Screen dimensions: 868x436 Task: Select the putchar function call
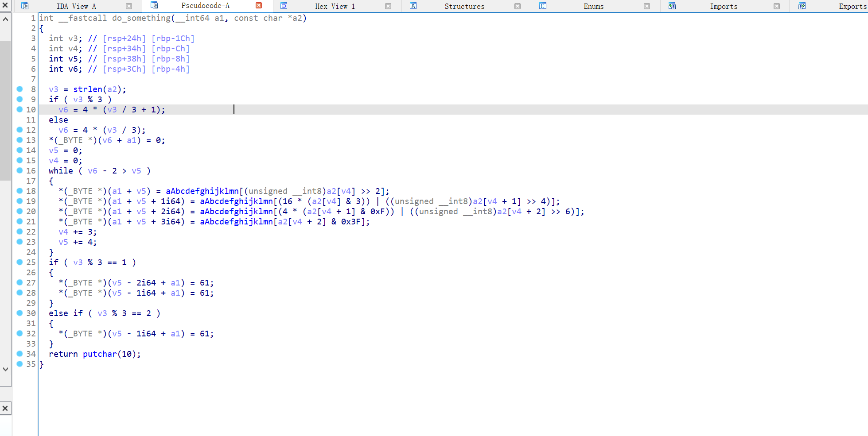[x=99, y=354]
